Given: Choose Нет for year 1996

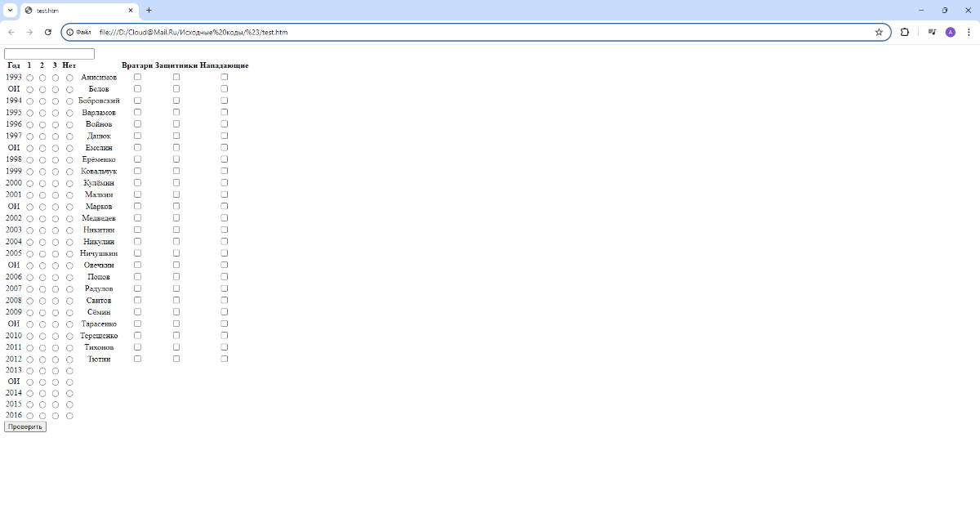Looking at the screenshot, I should pos(69,125).
